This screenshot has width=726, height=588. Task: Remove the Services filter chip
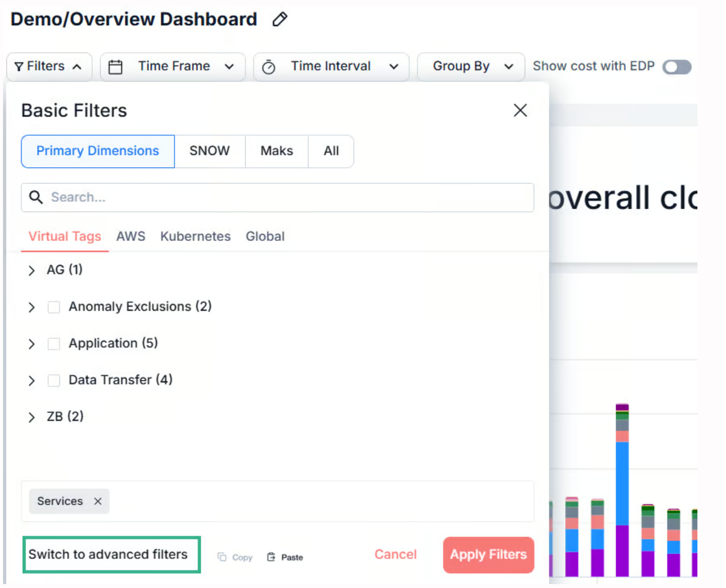tap(98, 501)
